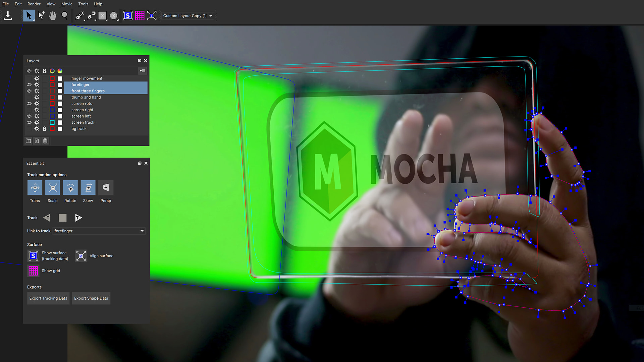
Task: Hide the forefinger layer visibility eye
Action: point(29,85)
